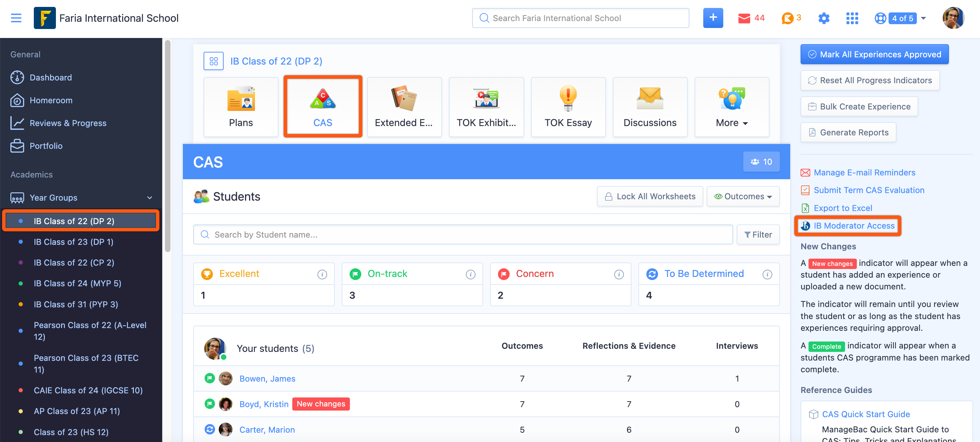Click Carter, Marion's status icon
980x442 pixels.
(209, 430)
